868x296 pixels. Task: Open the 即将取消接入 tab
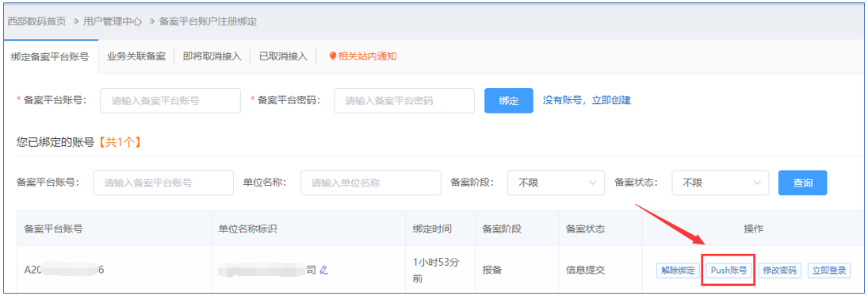click(x=212, y=56)
